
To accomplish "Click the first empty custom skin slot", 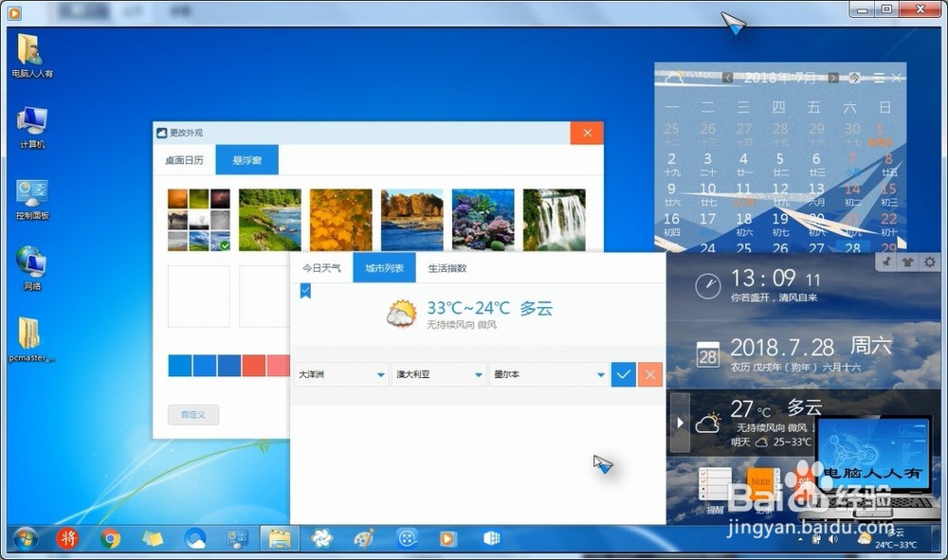I will tap(199, 296).
